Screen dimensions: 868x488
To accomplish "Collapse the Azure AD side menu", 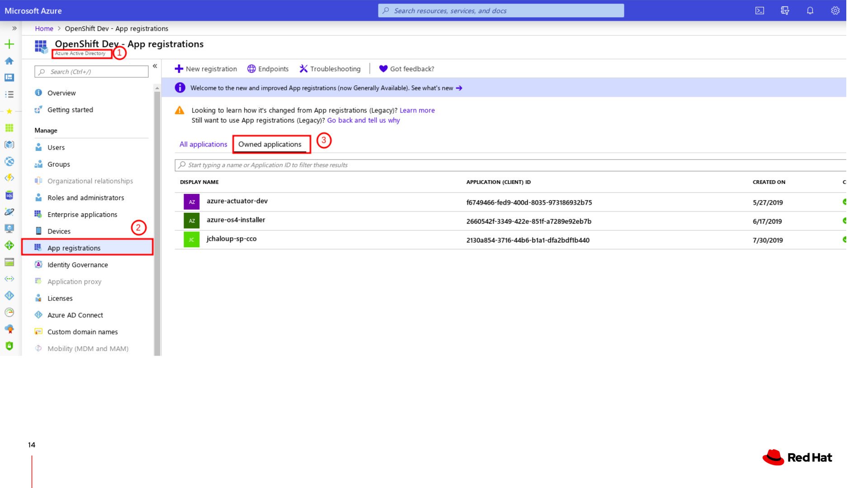I will coord(155,66).
